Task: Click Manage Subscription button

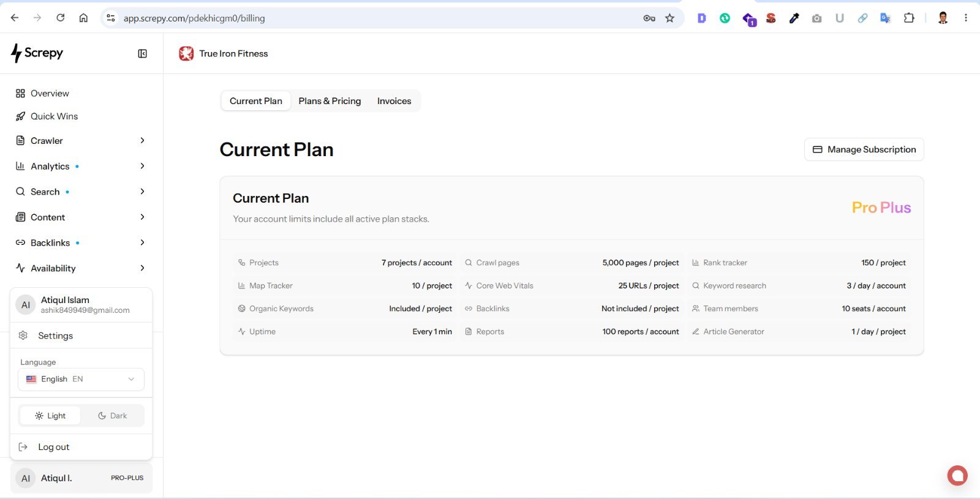Action: (864, 149)
